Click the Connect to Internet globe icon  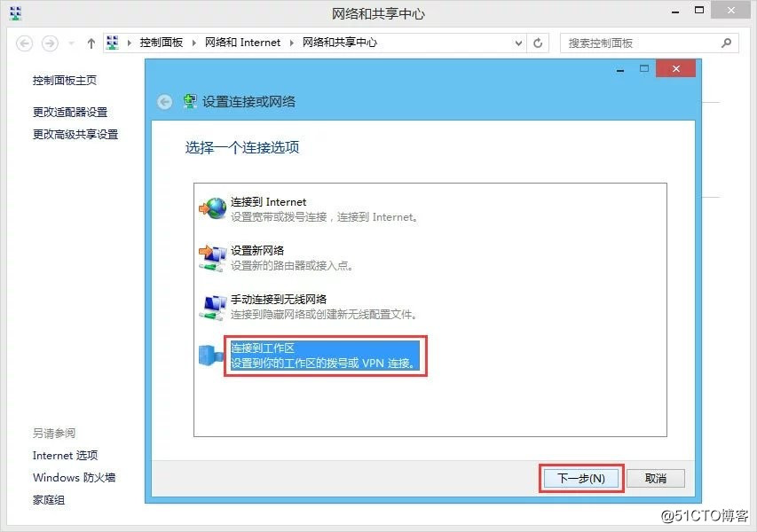coord(213,209)
